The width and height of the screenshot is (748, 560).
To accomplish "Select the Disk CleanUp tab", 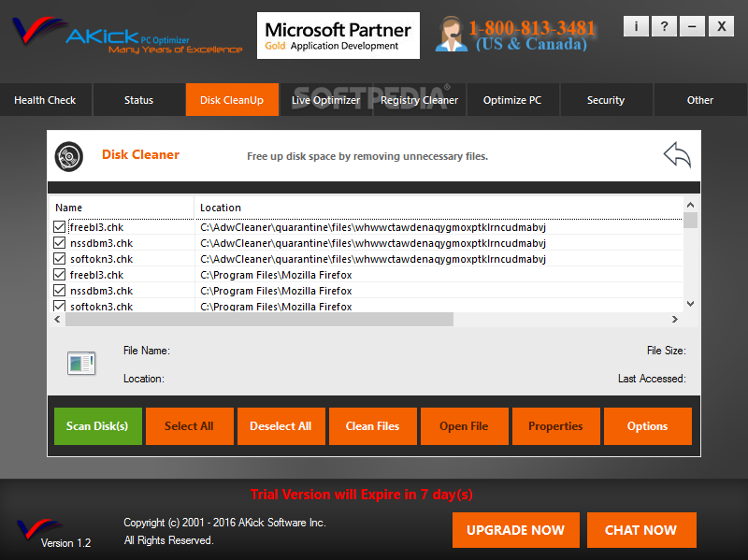I will point(232,100).
